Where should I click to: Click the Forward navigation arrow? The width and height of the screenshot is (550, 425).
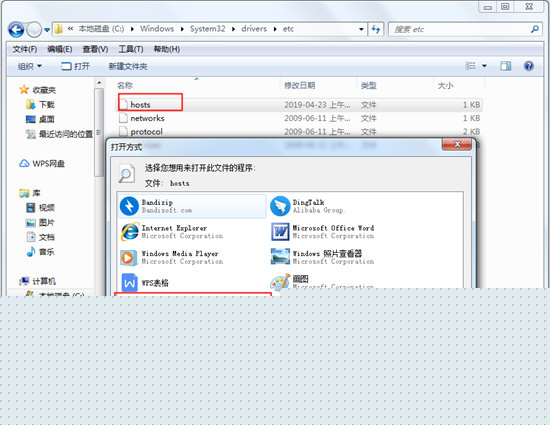pos(34,29)
